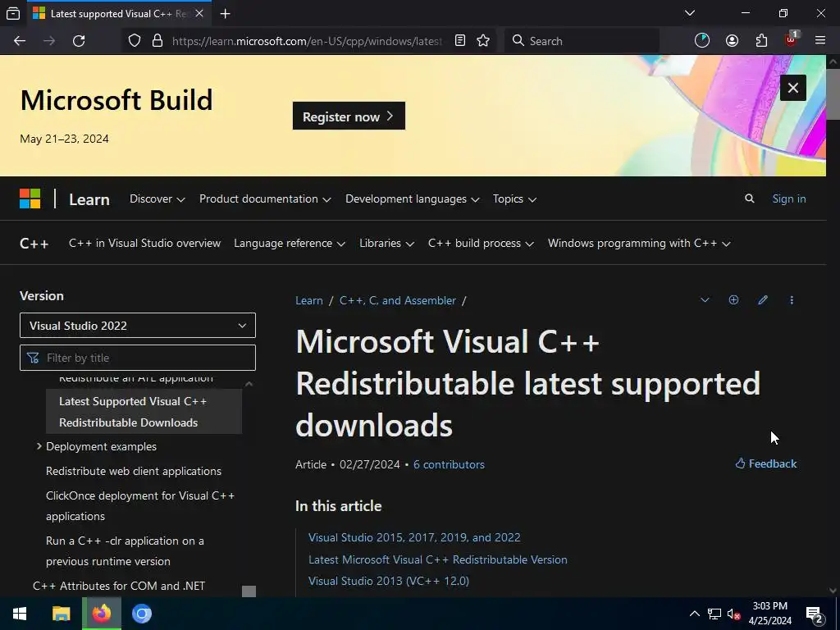This screenshot has height=630, width=840.
Task: Click the Learn breadcrumb link
Action: coord(309,300)
